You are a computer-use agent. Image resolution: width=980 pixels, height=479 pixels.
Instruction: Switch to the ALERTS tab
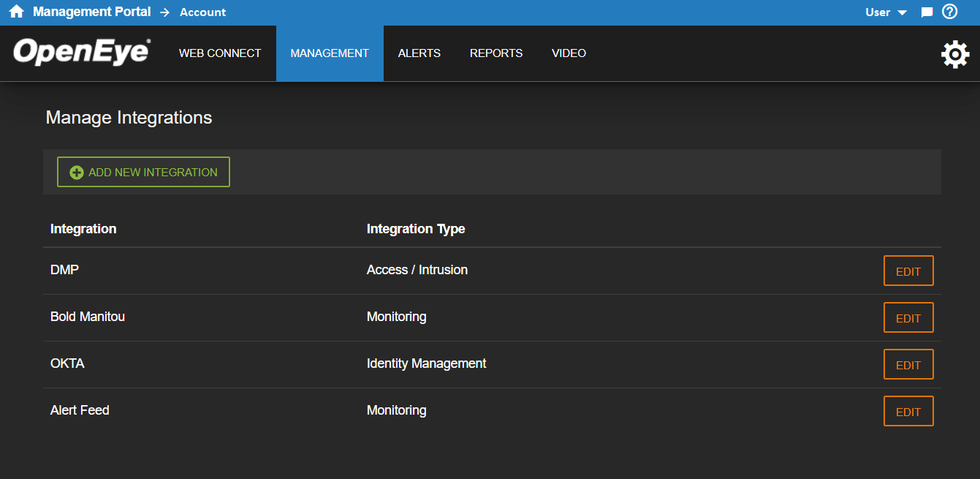click(419, 53)
